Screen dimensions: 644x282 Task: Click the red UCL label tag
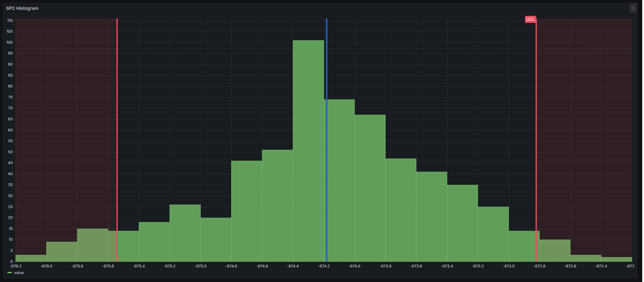[x=530, y=19]
